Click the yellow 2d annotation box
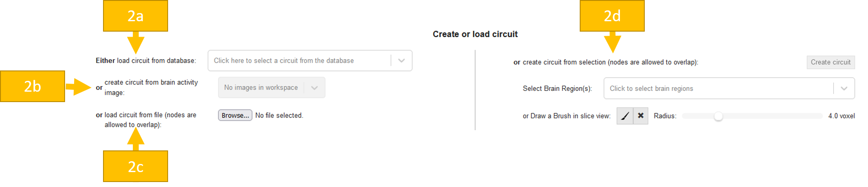868x187 pixels. (x=612, y=16)
